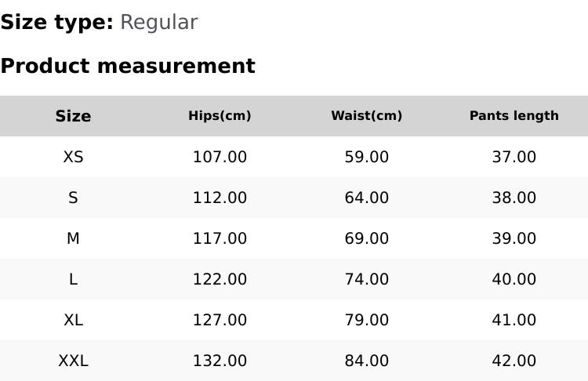The width and height of the screenshot is (588, 381).
Task: Click hips value 107.00 for XS
Action: coord(220,157)
